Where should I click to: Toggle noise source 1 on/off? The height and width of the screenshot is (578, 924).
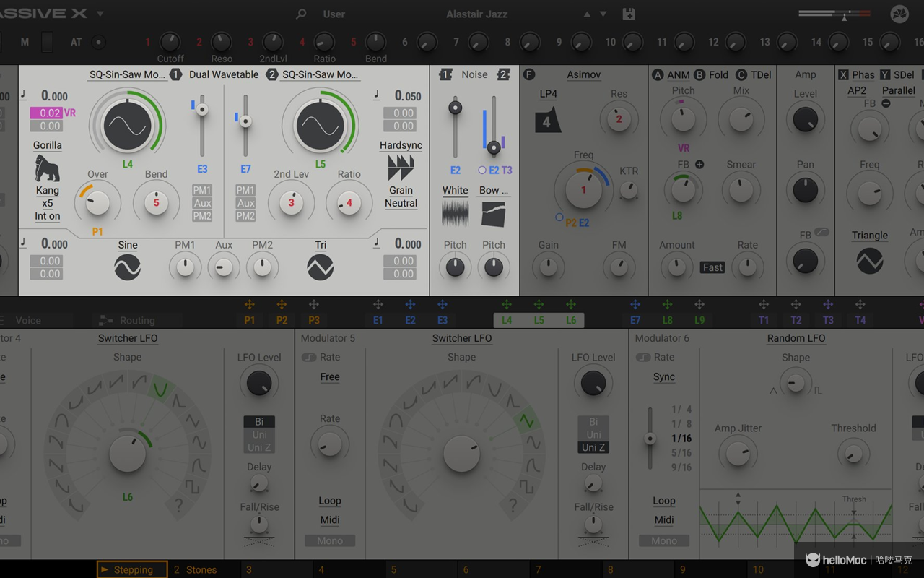[x=445, y=74]
